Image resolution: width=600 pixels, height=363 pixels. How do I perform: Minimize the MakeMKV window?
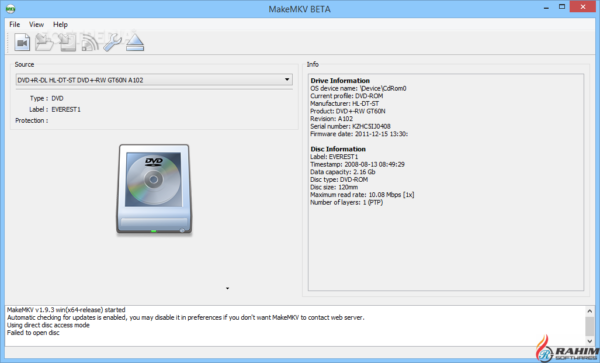(546, 8)
